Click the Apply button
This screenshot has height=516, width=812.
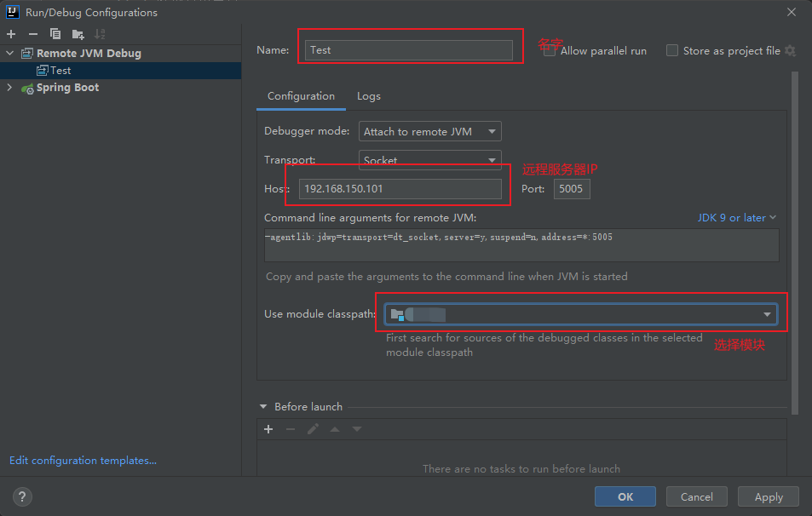tap(768, 496)
